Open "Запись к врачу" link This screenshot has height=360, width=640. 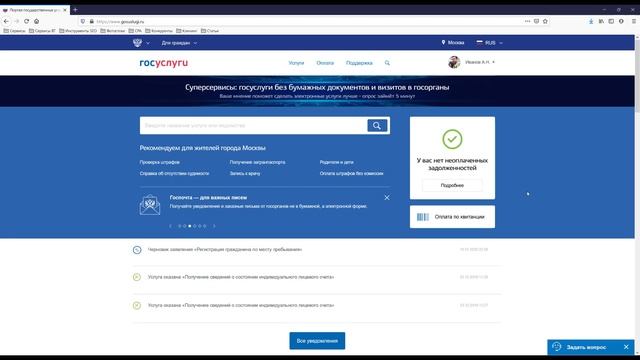[x=244, y=173]
